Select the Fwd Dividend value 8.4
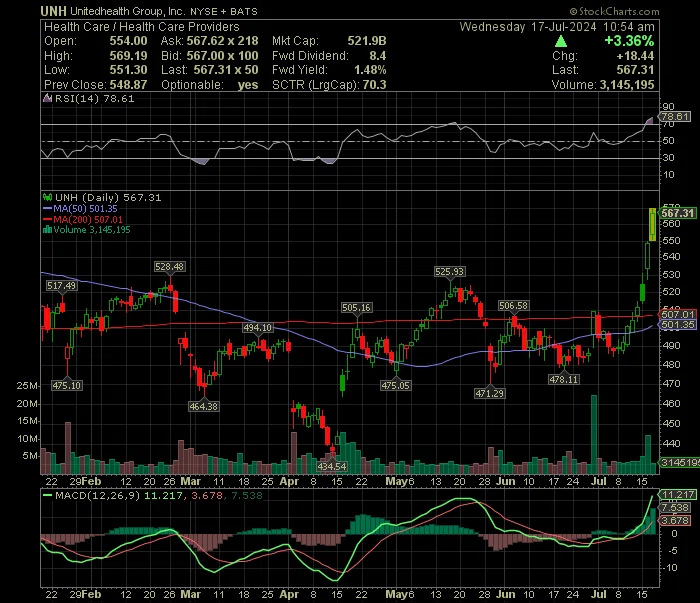 click(x=378, y=56)
